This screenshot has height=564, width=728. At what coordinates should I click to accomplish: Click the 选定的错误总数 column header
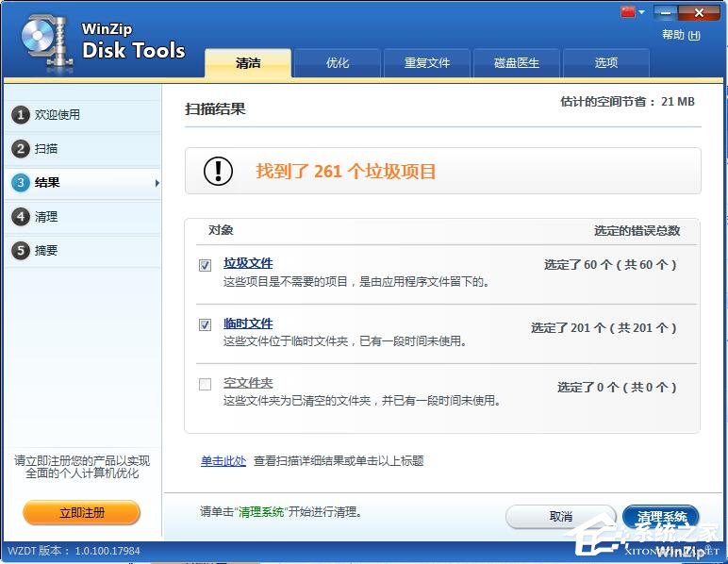pos(637,231)
